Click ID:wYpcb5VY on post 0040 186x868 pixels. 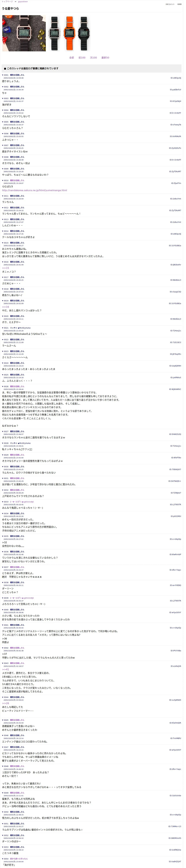[175, 613]
